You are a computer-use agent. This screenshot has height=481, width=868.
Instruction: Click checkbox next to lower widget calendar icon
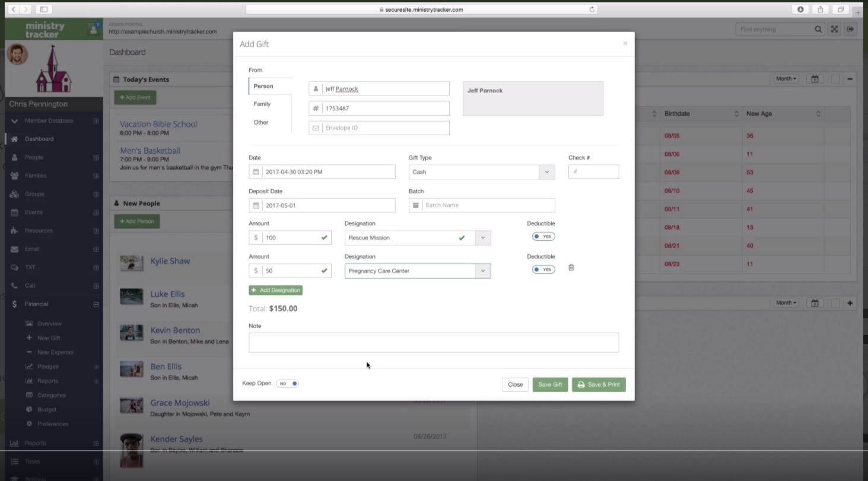click(x=835, y=303)
